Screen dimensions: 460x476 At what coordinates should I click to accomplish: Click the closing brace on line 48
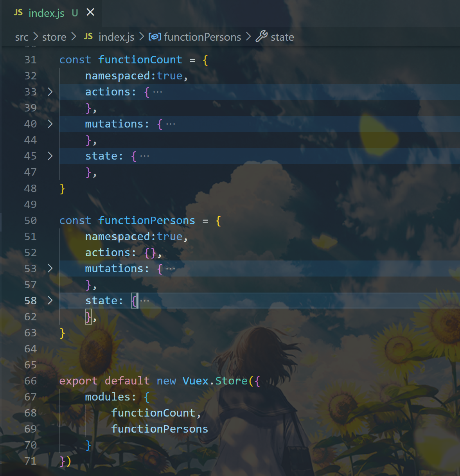[62, 189]
